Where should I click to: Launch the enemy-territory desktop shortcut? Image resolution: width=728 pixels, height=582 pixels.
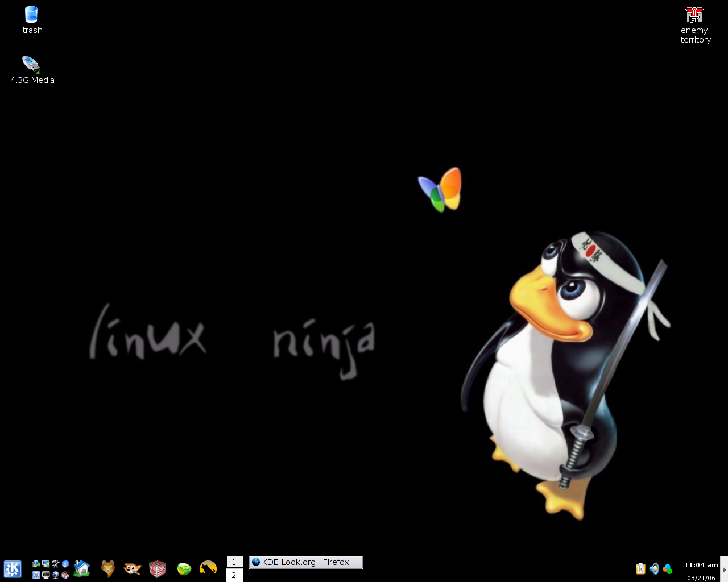694,15
